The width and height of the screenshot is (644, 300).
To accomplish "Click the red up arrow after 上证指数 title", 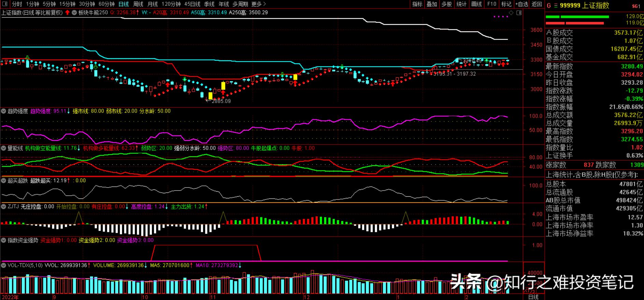I will 68,13.
